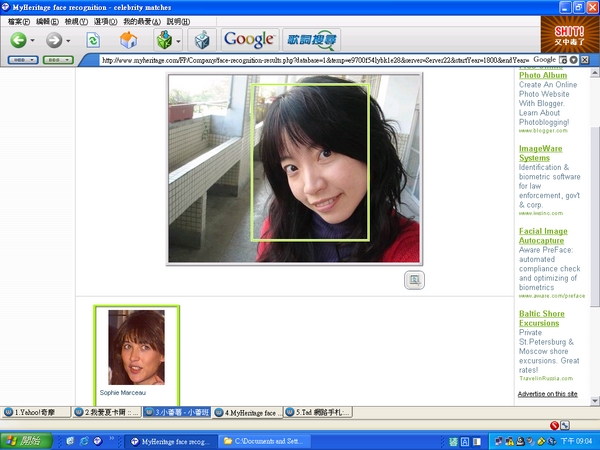The width and height of the screenshot is (600, 450).
Task: Close the tab with the X beside the search box
Action: (x=585, y=60)
